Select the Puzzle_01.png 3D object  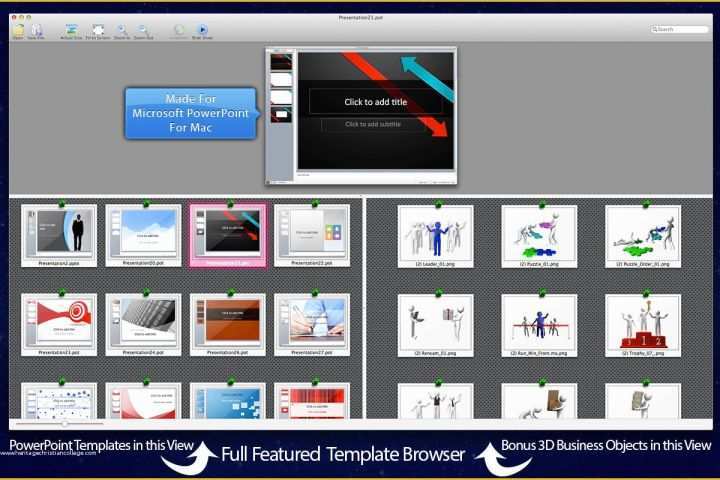[x=539, y=237]
